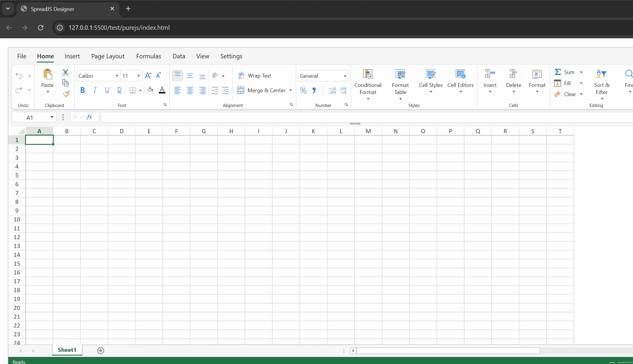Screen dimensions: 633x364
Task: Click the Redo arrow icon
Action: pyautogui.click(x=19, y=90)
